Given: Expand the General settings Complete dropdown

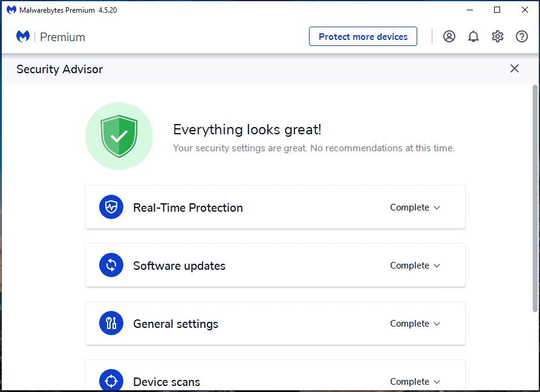Looking at the screenshot, I should pos(415,323).
